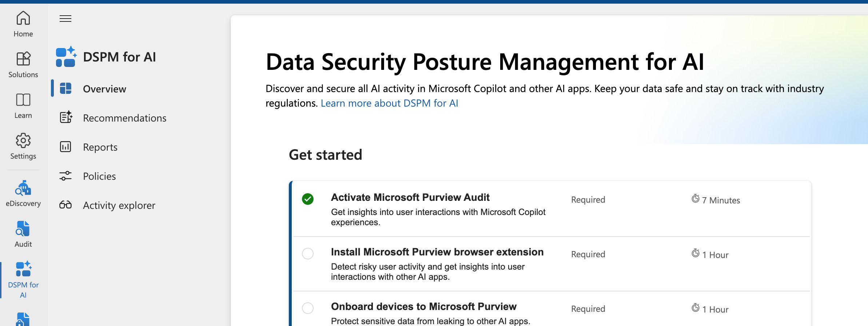This screenshot has width=868, height=326.
Task: Click the eDiscovery label in left rail
Action: 23,203
